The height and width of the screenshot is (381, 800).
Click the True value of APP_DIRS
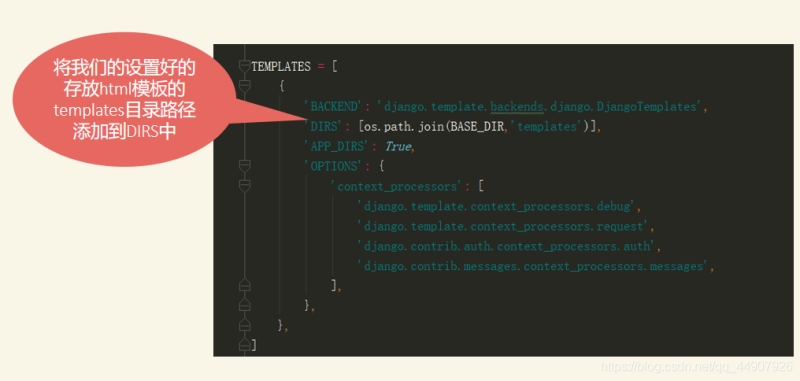point(397,146)
